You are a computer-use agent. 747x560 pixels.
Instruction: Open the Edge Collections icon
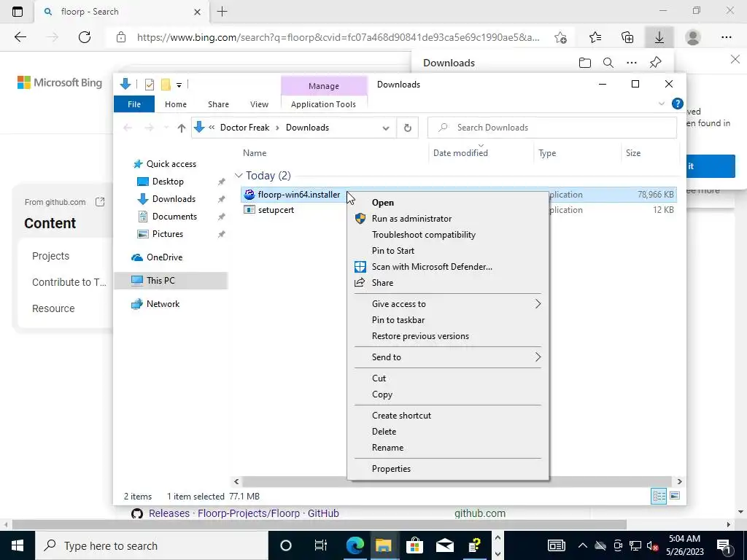click(627, 37)
